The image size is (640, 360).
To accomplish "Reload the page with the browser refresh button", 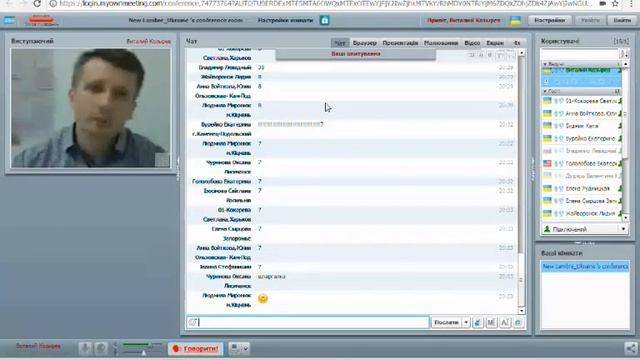I will (37, 4).
